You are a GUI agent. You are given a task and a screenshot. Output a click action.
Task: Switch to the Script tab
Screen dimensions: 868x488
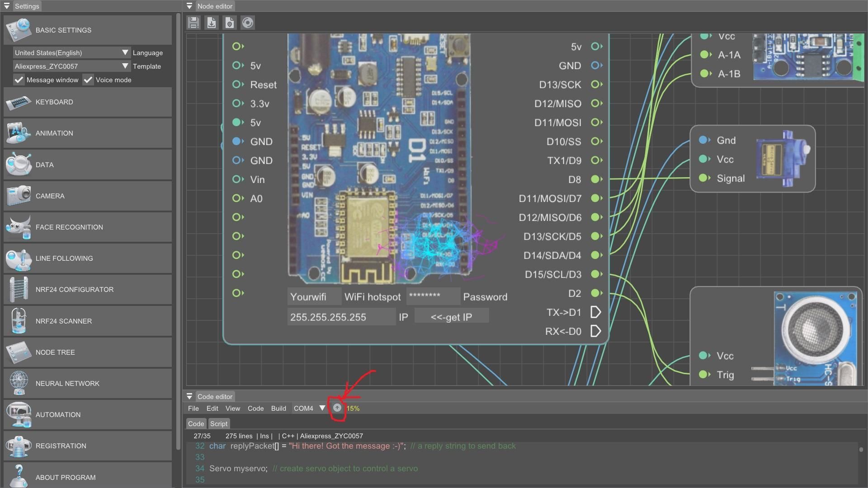tap(218, 423)
